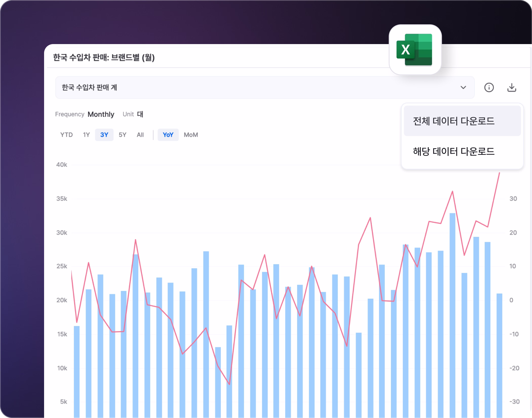Switch range to 5Y
532x418 pixels.
[x=122, y=135]
